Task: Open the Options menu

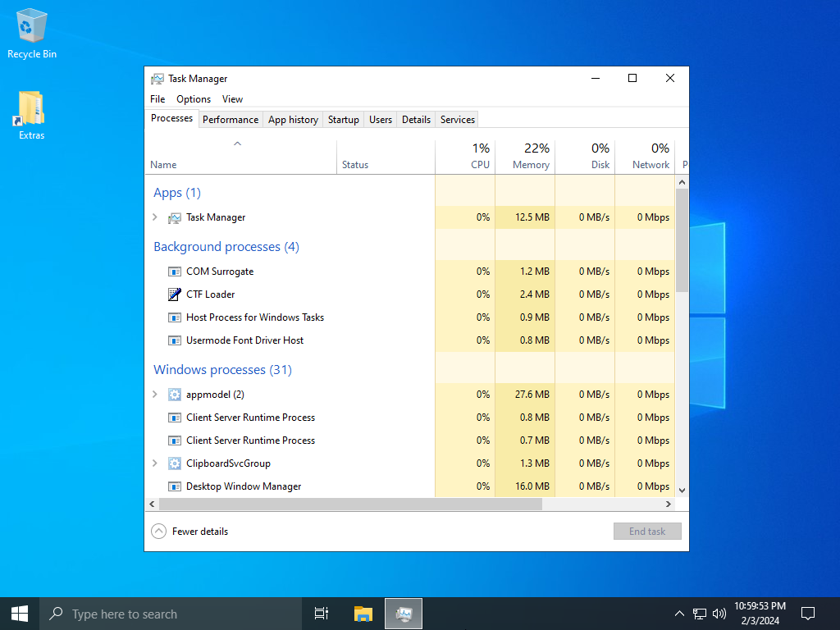Action: [x=194, y=99]
